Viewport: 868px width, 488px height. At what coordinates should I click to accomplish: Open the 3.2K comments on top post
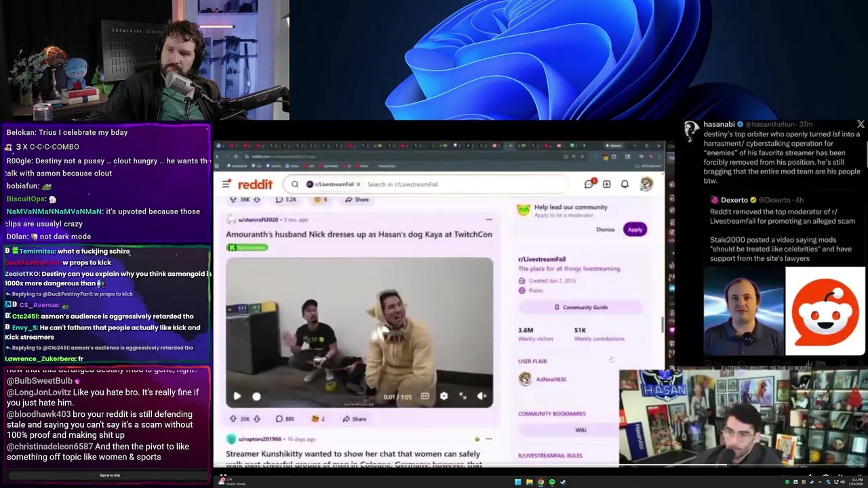click(285, 199)
